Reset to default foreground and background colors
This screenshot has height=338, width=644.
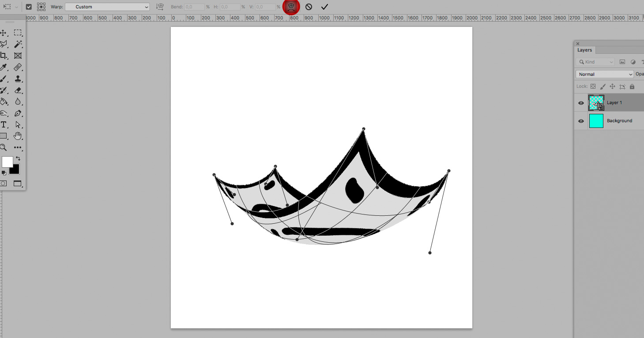click(x=4, y=173)
